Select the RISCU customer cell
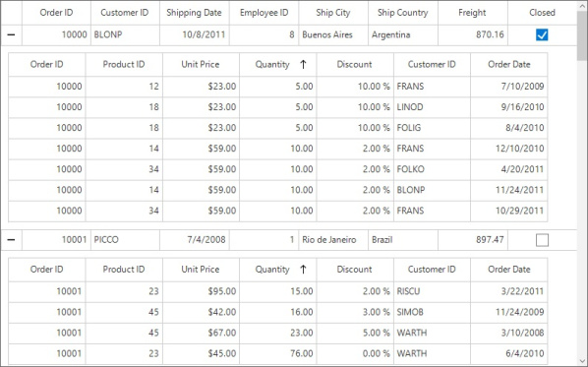Viewport: 588px width, 367px height. pyautogui.click(x=432, y=291)
